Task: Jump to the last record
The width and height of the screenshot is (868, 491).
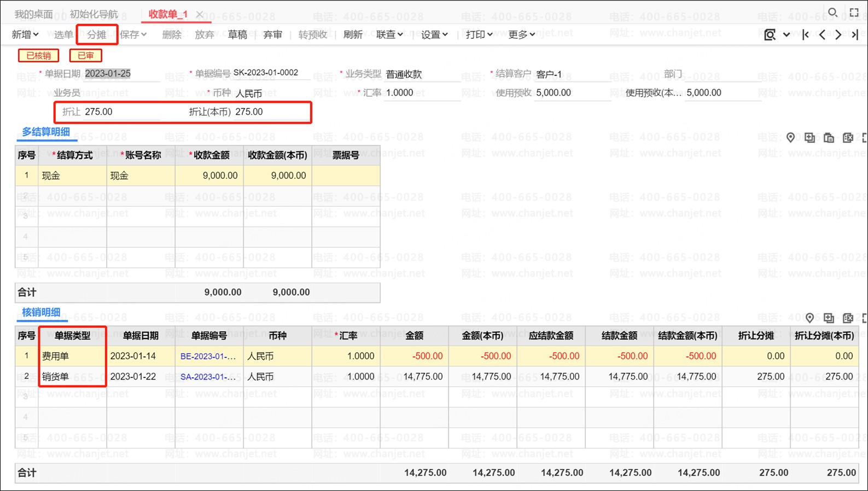Action: coord(854,34)
